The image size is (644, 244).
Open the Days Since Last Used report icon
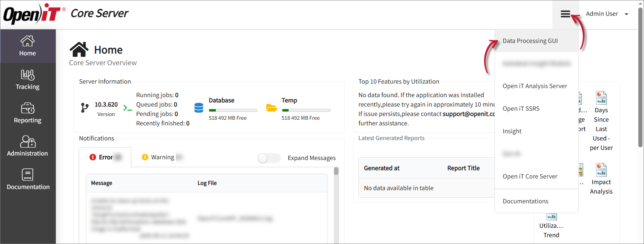pyautogui.click(x=601, y=98)
